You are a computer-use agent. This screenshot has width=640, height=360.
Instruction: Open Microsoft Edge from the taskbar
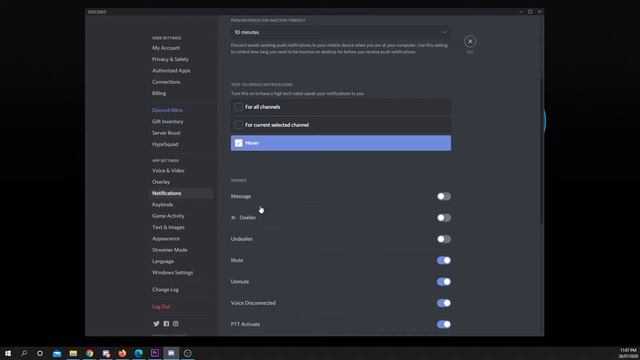(x=138, y=353)
